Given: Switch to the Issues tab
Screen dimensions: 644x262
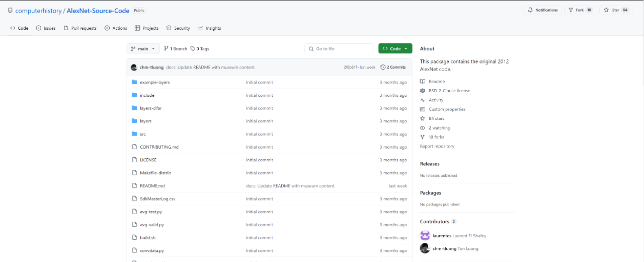Looking at the screenshot, I should click(46, 28).
